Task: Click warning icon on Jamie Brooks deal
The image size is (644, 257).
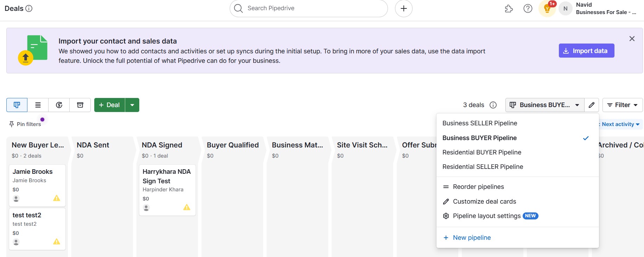Action: coord(57,198)
